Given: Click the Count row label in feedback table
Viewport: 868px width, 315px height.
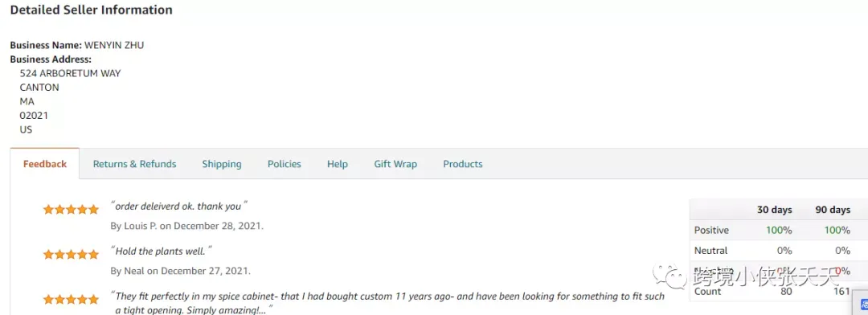Looking at the screenshot, I should point(707,291).
